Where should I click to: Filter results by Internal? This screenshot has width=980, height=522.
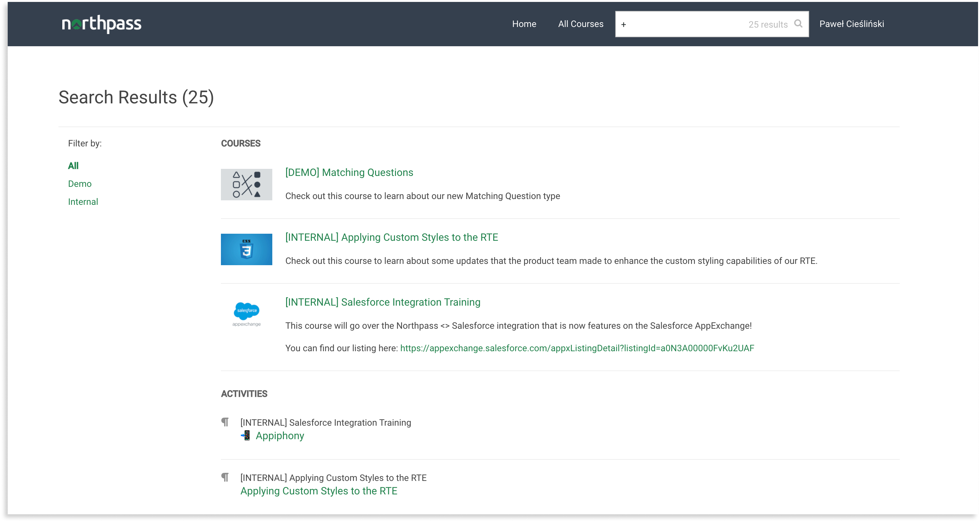coord(83,202)
